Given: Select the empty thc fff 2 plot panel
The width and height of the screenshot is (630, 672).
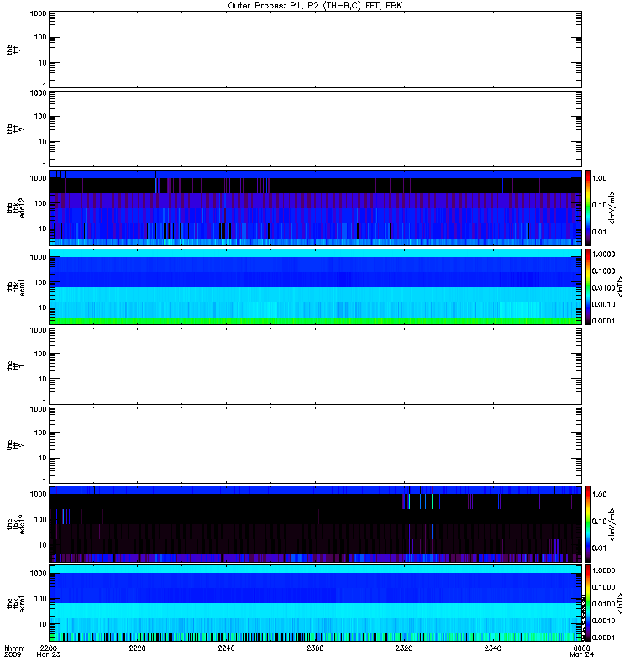Looking at the screenshot, I should click(x=315, y=445).
